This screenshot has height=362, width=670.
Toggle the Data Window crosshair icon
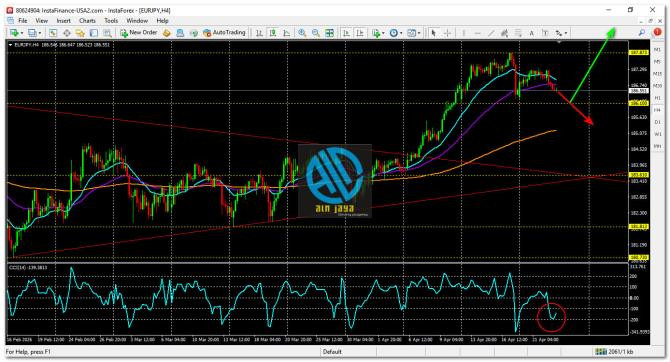[67, 33]
